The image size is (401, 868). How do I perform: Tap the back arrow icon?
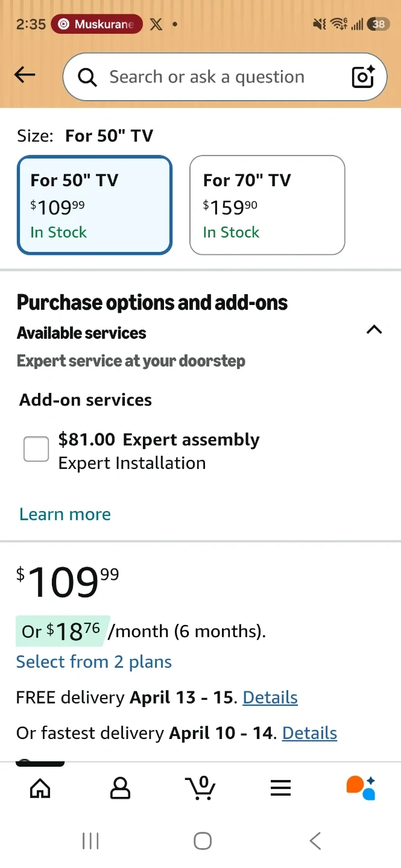[25, 75]
